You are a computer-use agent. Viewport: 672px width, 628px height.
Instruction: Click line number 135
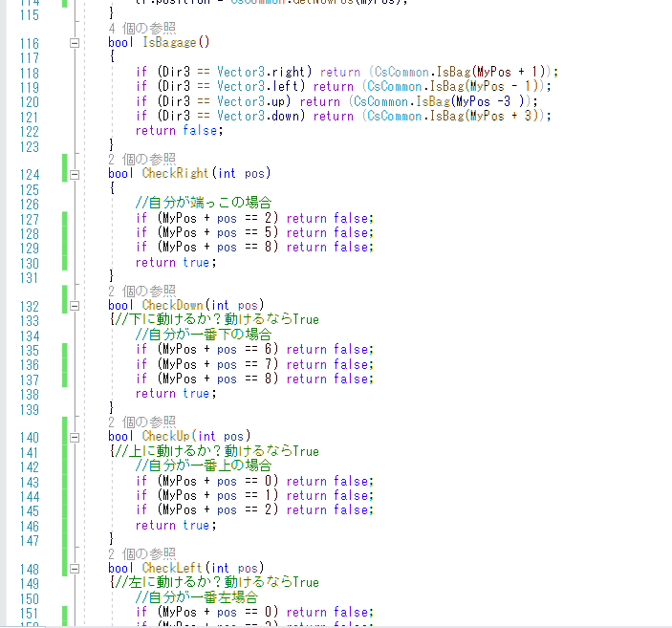(30, 351)
